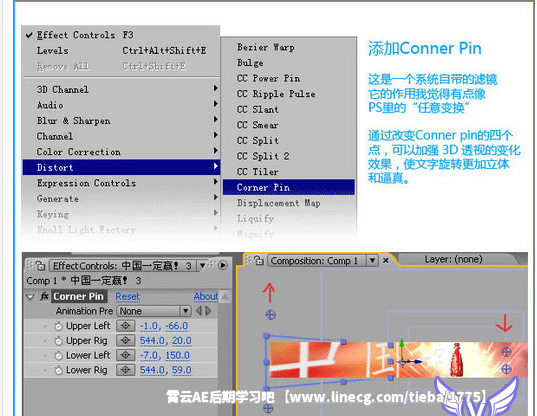Expand Audio submenu

[121, 105]
